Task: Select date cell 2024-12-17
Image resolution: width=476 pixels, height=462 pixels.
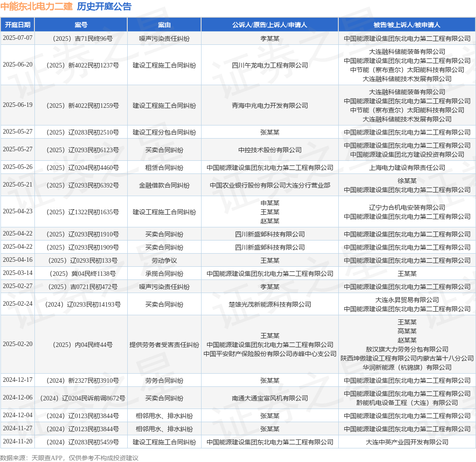Action: 18,380
